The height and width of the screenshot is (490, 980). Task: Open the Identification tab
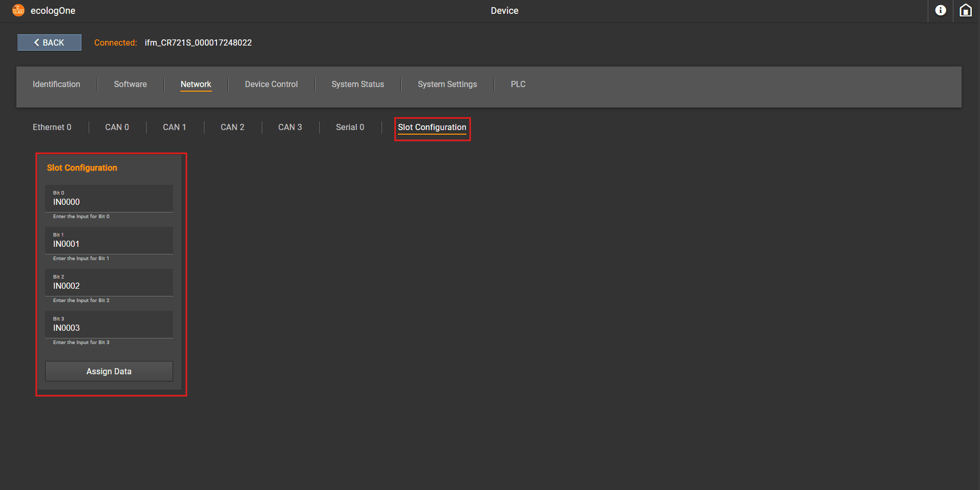click(56, 84)
